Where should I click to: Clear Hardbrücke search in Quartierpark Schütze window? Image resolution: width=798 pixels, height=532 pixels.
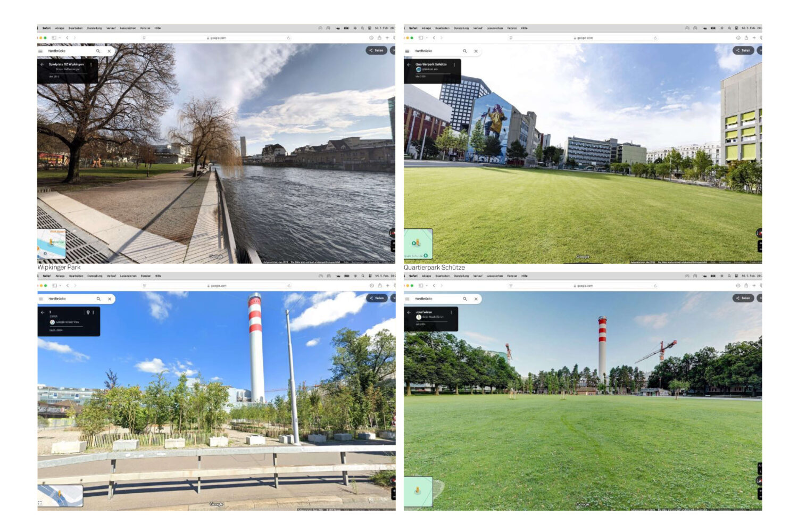[476, 51]
